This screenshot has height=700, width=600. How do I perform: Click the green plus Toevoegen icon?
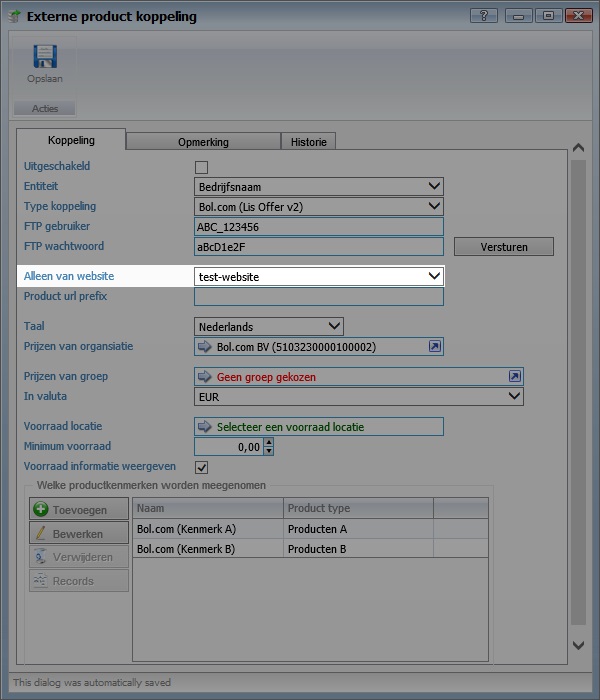(x=42, y=510)
